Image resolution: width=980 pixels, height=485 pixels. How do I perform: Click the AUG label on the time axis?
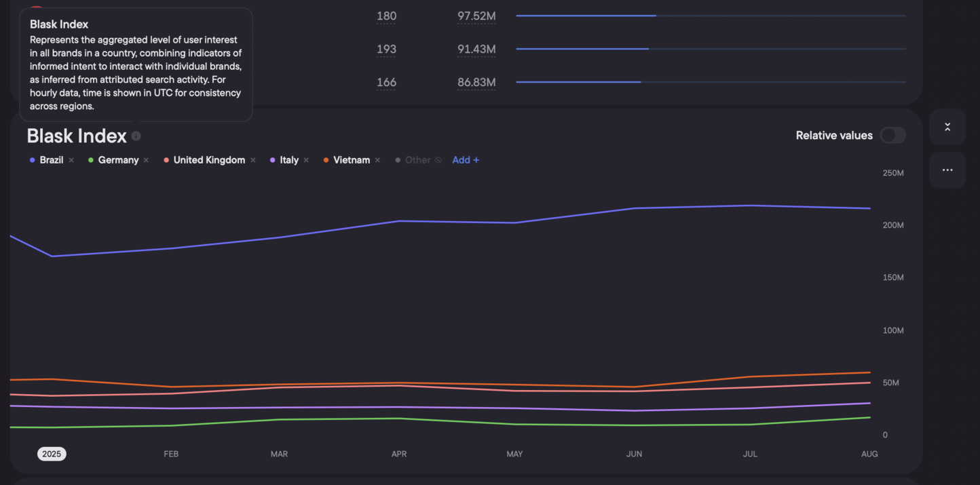pos(869,454)
